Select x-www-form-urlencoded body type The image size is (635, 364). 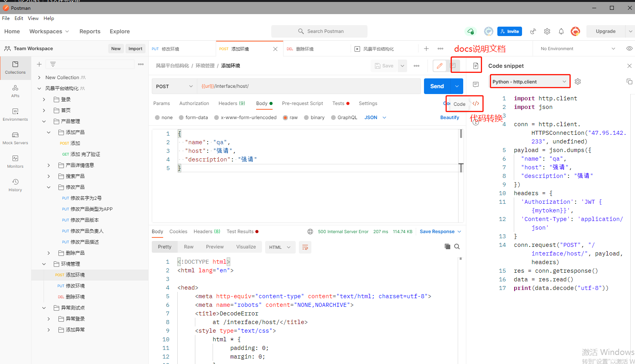217,118
